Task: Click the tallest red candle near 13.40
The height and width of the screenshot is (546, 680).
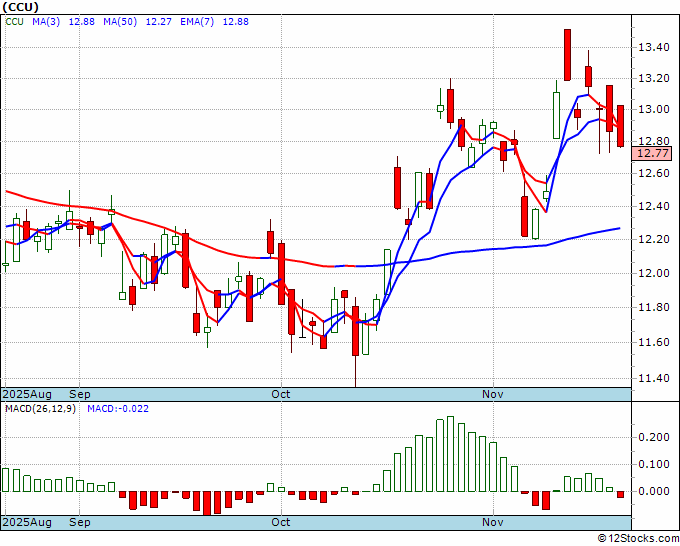Action: pyautogui.click(x=567, y=55)
